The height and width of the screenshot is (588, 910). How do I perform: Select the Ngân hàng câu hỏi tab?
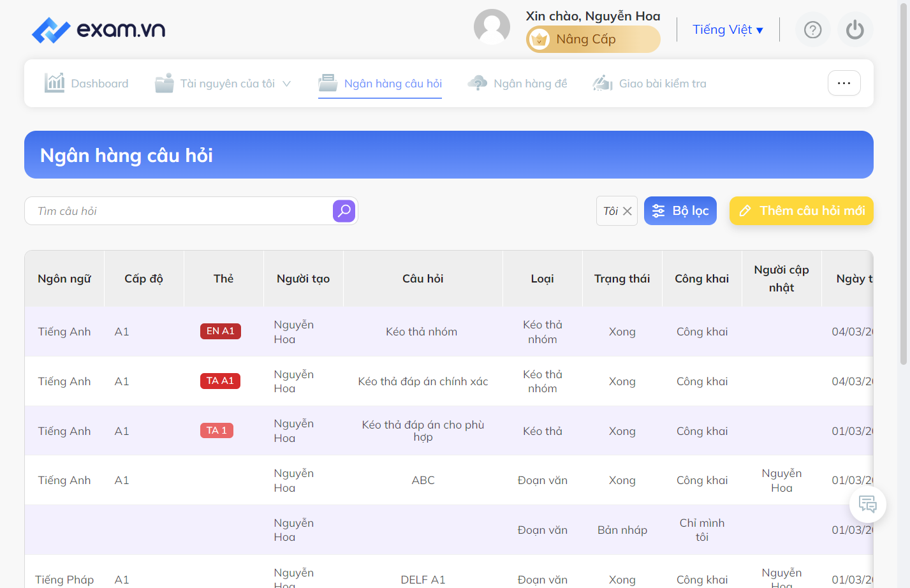pos(380,84)
